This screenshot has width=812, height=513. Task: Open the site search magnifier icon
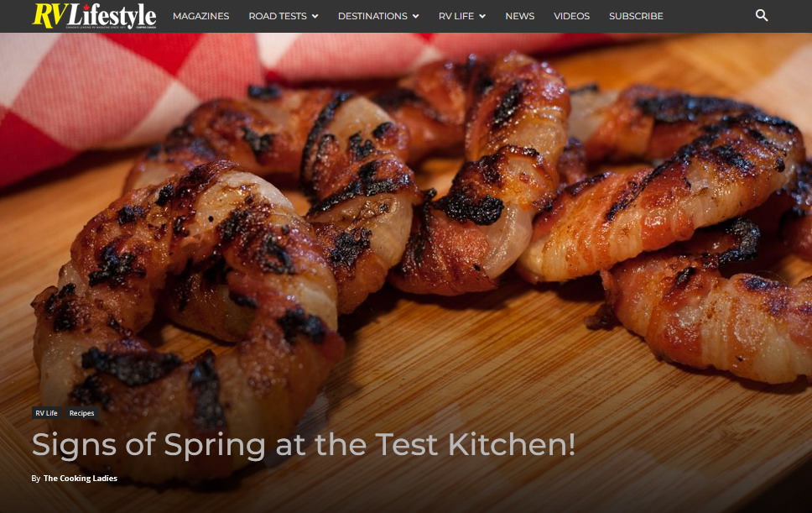pyautogui.click(x=762, y=16)
